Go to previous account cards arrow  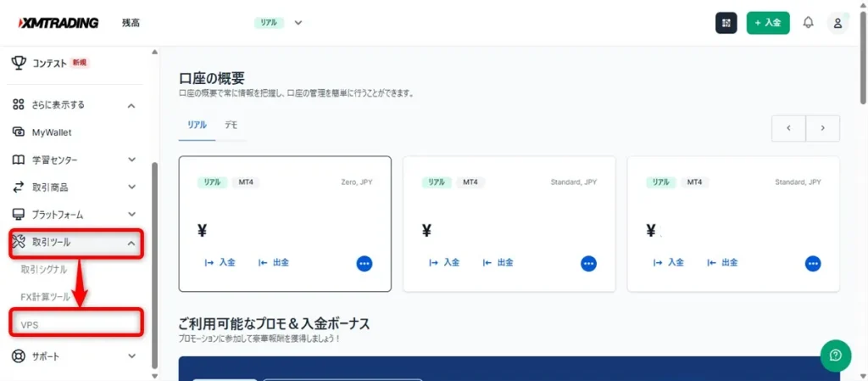pyautogui.click(x=788, y=128)
